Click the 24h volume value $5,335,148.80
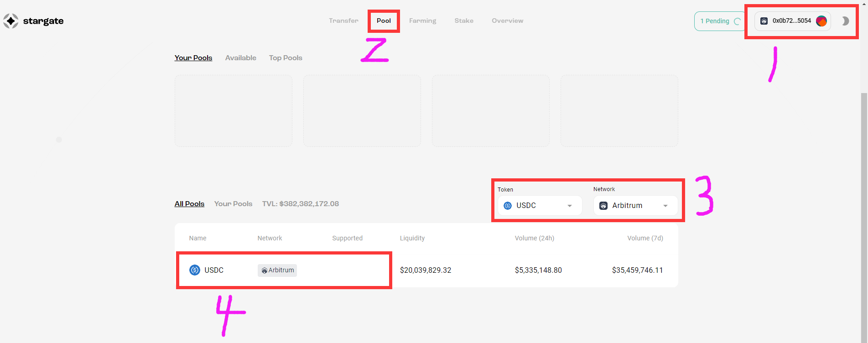 tap(538, 270)
